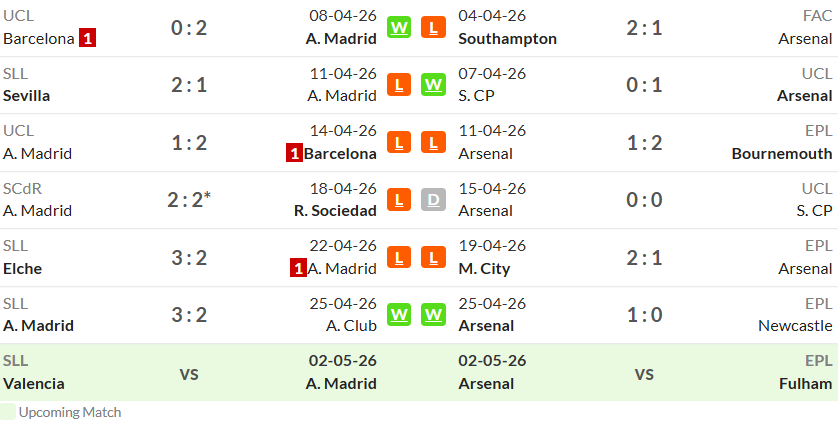Image resolution: width=838 pixels, height=437 pixels.
Task: Open the 2:2* A. Madrid vs R. Sociedad score
Action: (x=189, y=200)
